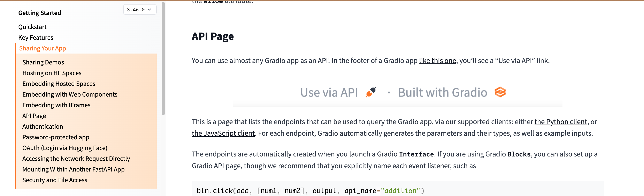The height and width of the screenshot is (196, 644).
Task: Navigate to the API Page section
Action: pos(34,116)
